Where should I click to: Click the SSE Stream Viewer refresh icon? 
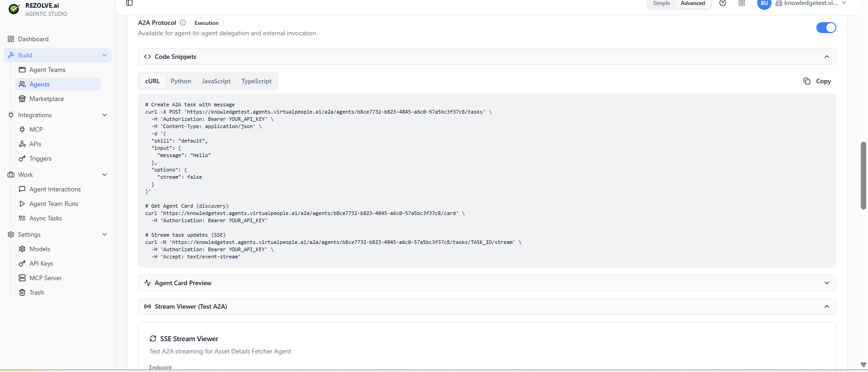click(153, 339)
